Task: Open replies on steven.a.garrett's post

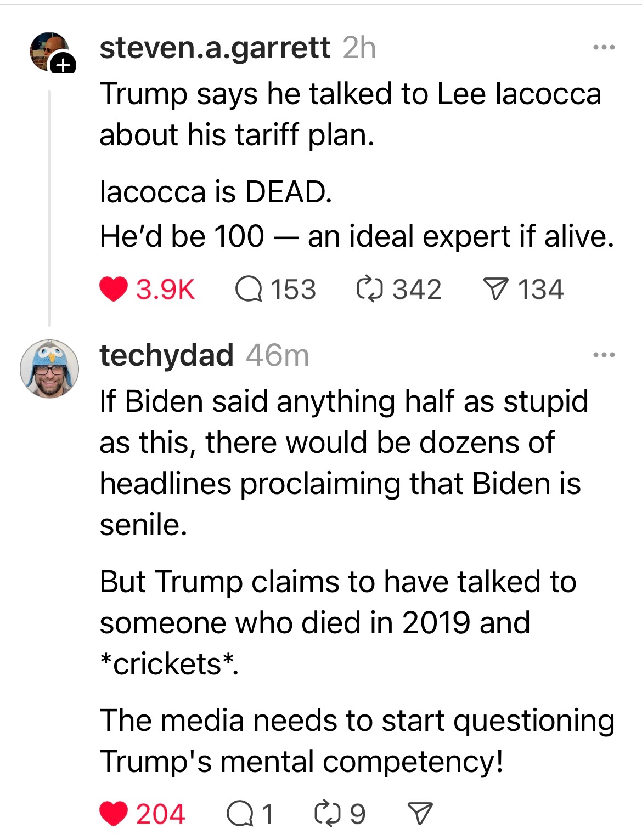Action: (x=249, y=290)
